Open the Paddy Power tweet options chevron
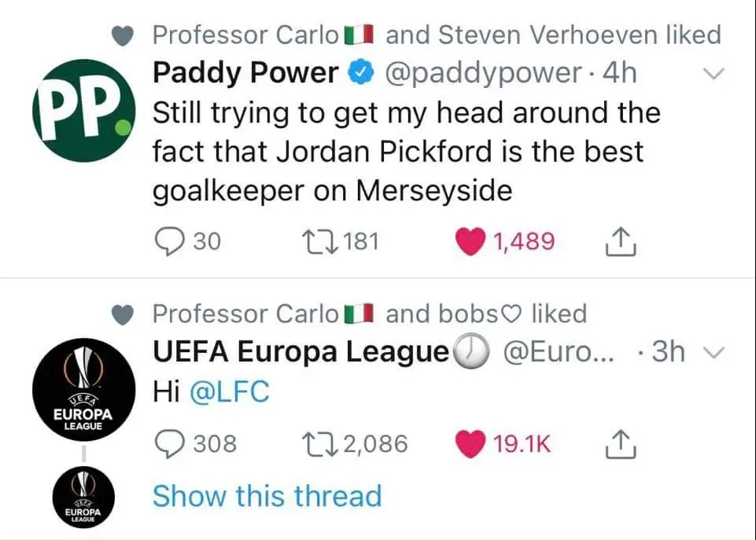The image size is (756, 540). tap(712, 75)
